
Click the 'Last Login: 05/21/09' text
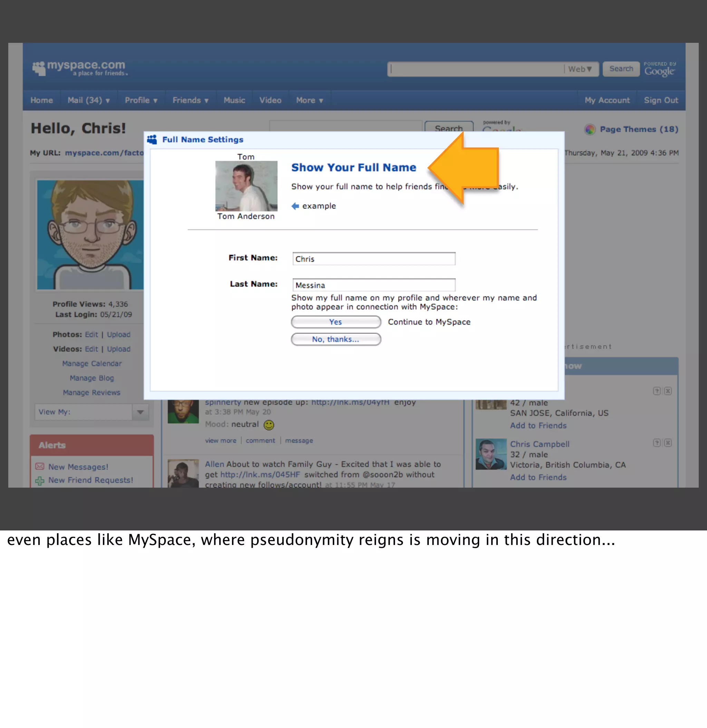(x=94, y=315)
